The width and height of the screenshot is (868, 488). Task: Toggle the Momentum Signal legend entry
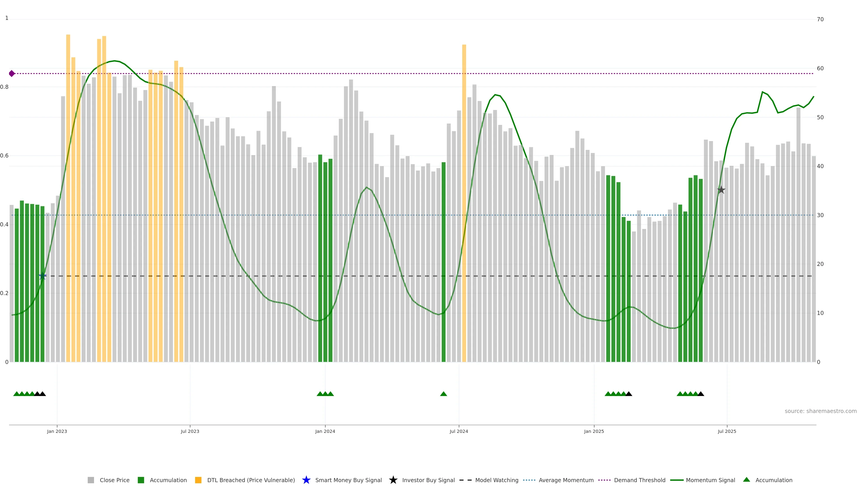coord(710,480)
